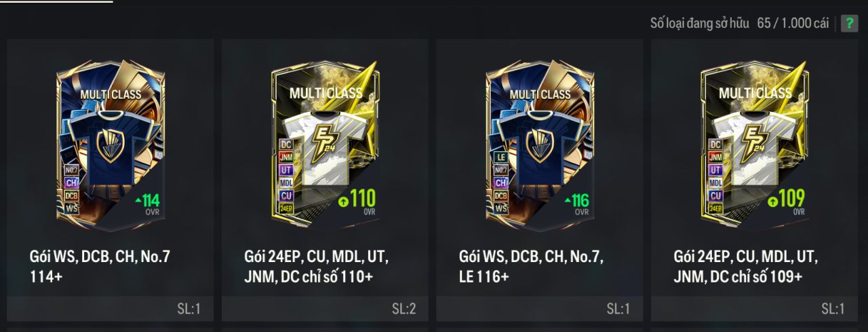Screen dimensions: 868x332
Task: Click the SL:2 quantity bar
Action: pyautogui.click(x=325, y=309)
